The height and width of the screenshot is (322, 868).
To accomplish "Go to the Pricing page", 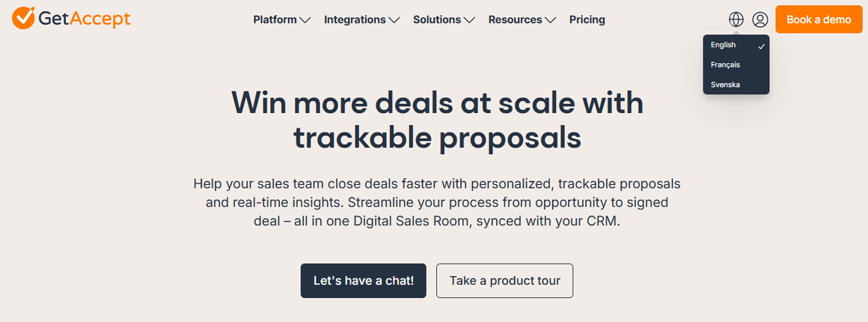I will (587, 19).
